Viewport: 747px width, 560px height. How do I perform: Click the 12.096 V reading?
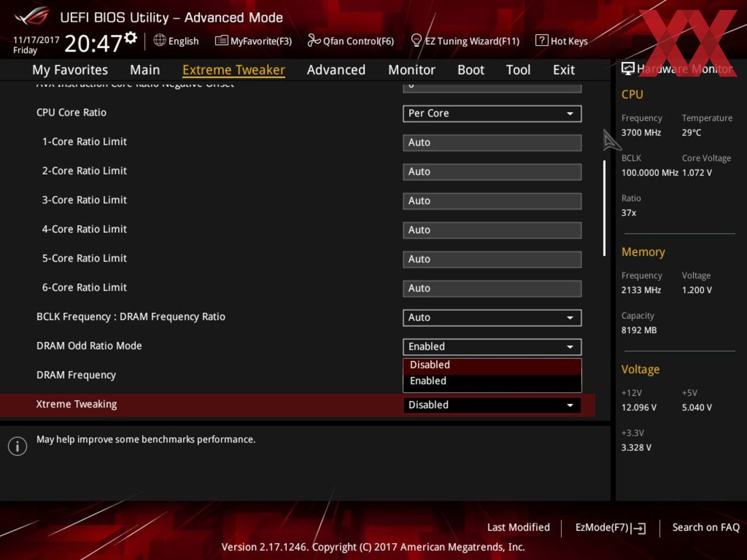639,407
